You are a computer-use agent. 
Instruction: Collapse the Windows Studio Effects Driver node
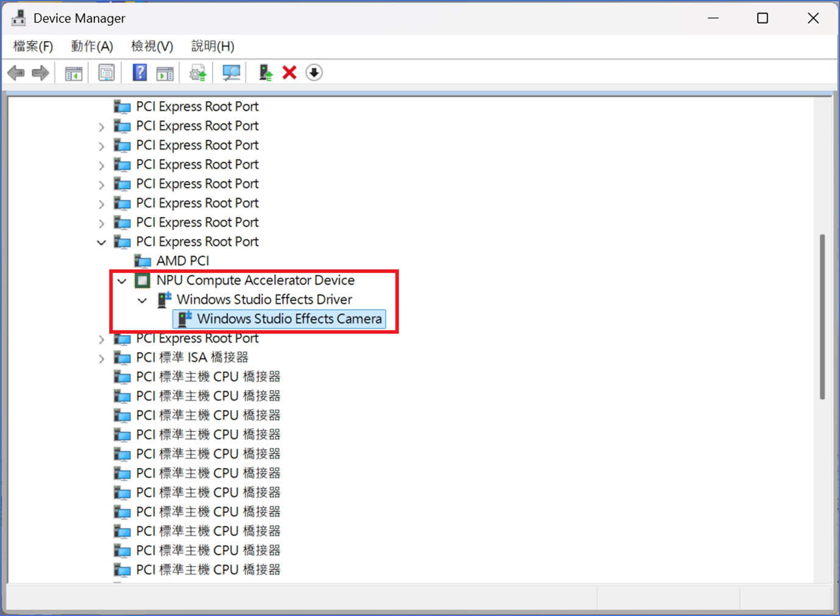tap(142, 300)
